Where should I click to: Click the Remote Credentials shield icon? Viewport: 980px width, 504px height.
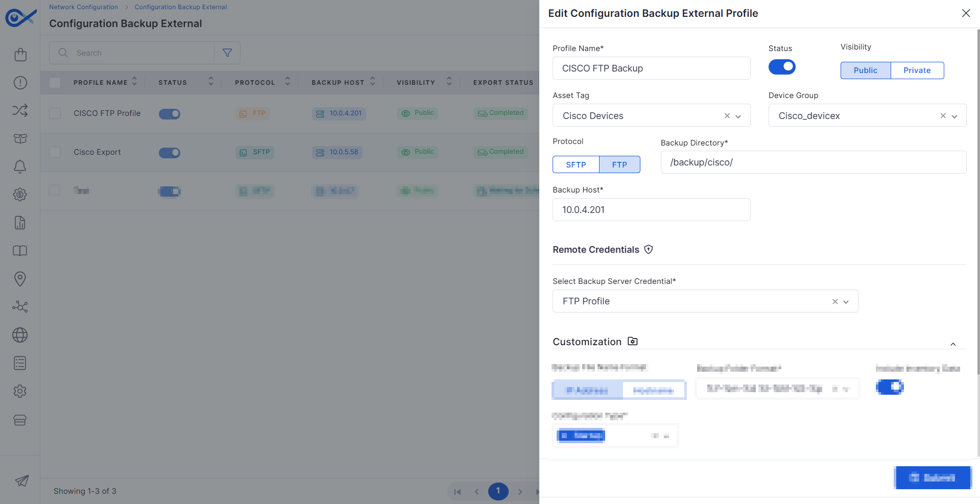(x=649, y=249)
